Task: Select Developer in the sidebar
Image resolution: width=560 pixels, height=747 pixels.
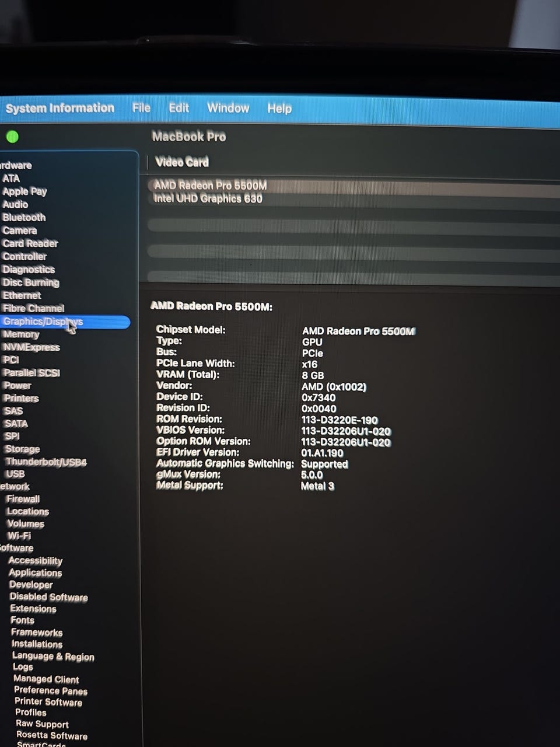Action: coord(31,585)
